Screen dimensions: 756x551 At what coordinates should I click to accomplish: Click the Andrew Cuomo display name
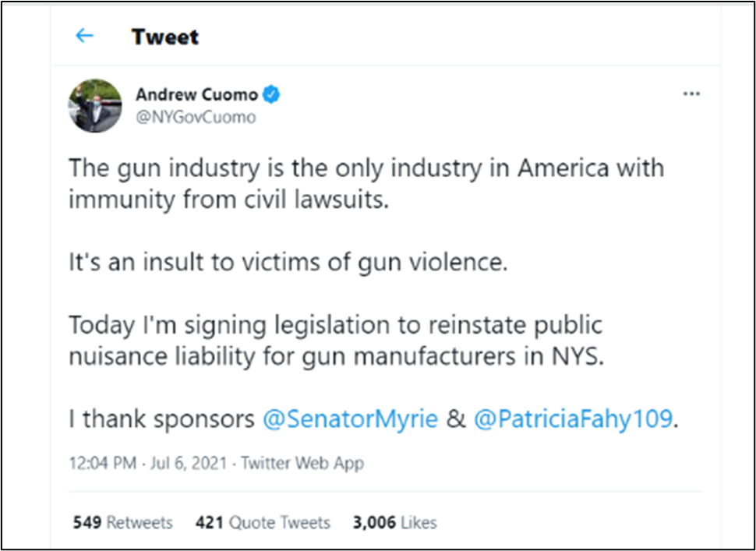coord(196,95)
